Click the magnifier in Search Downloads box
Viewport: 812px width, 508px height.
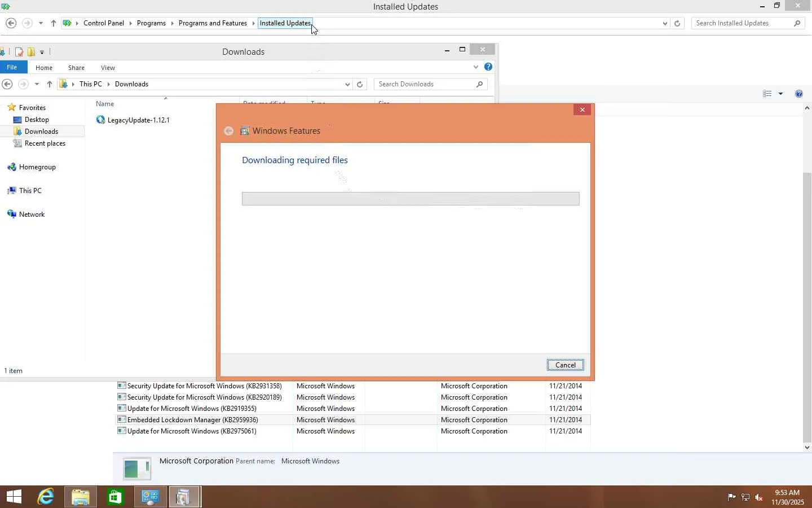click(x=479, y=84)
